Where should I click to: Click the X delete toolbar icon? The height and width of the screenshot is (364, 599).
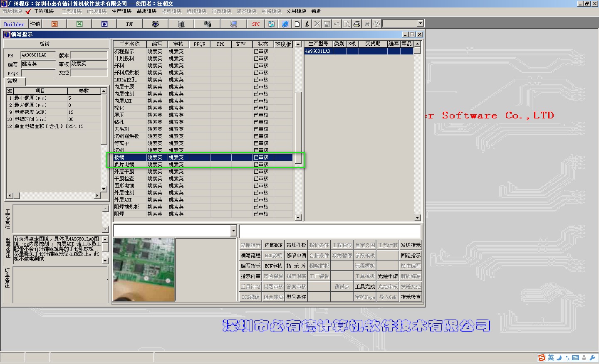[x=317, y=24]
